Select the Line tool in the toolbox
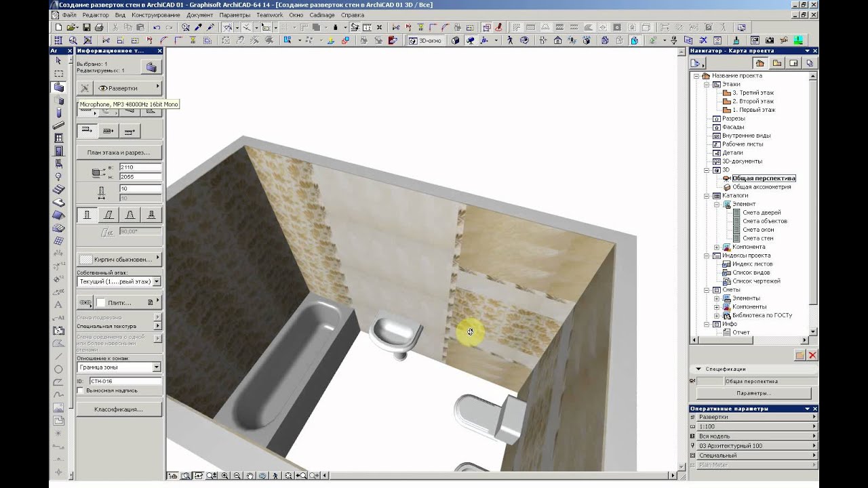 (58, 356)
